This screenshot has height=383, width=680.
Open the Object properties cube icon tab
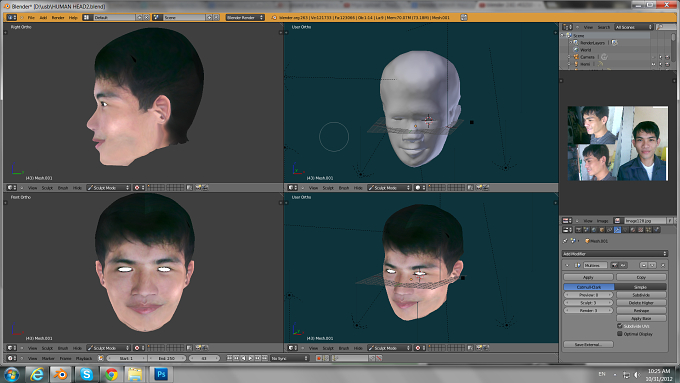[602, 229]
